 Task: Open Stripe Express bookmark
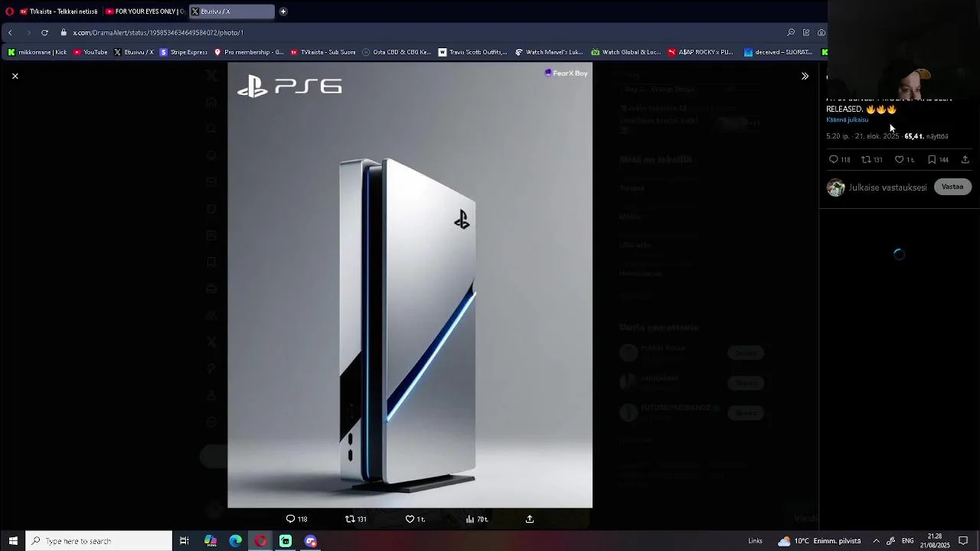coord(183,52)
